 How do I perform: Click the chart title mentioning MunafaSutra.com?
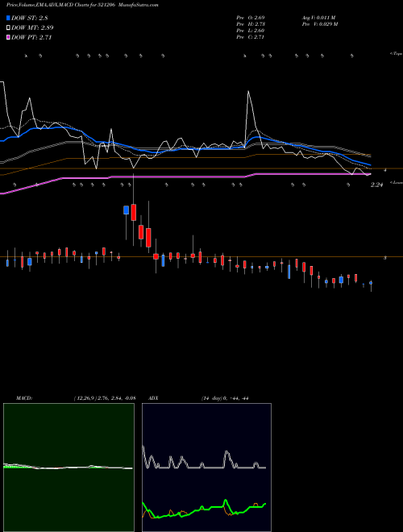coord(82,5)
